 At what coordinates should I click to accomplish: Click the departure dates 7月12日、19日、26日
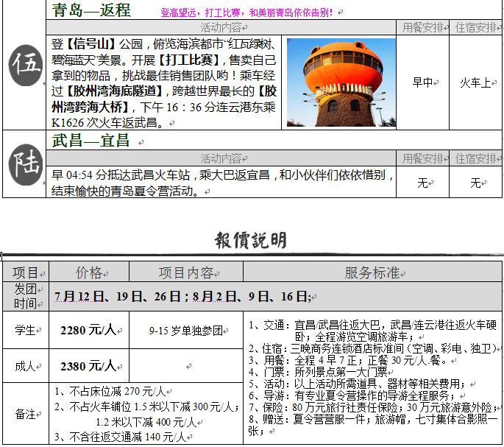[x=118, y=296]
